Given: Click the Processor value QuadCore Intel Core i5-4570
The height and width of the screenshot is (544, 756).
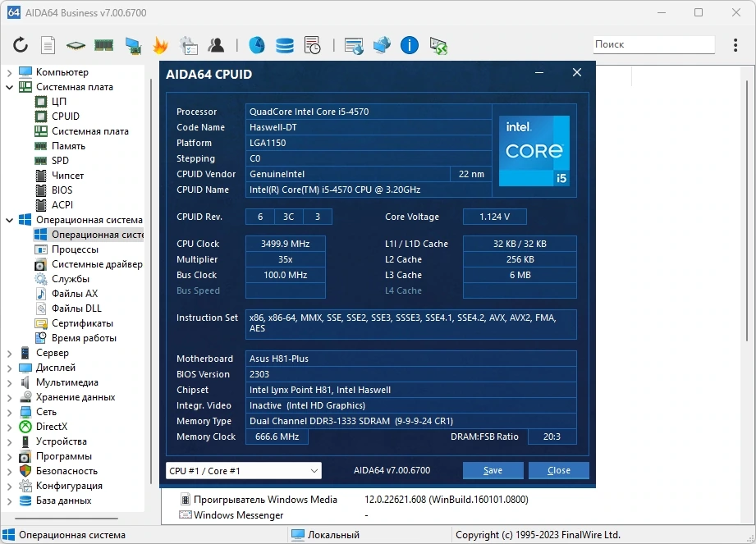Looking at the screenshot, I should click(x=369, y=112).
